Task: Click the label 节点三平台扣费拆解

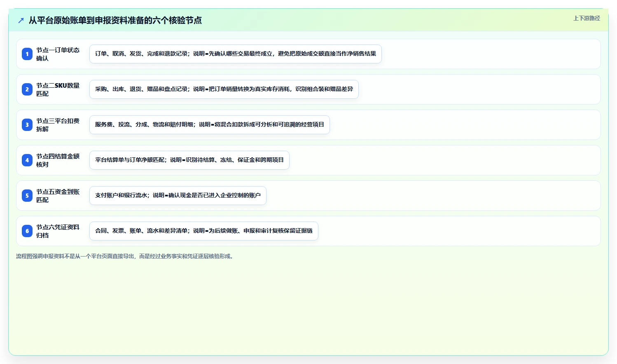Action: point(58,125)
